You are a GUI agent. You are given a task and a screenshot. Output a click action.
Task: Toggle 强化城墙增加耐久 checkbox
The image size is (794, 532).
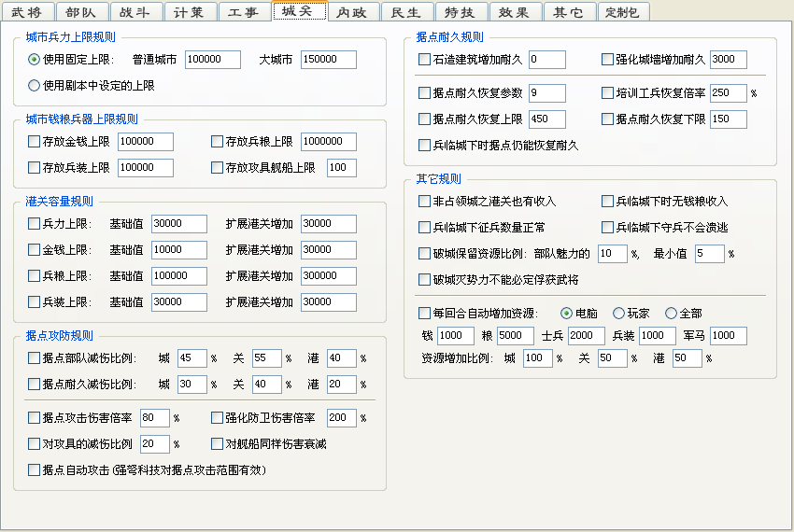(x=608, y=60)
